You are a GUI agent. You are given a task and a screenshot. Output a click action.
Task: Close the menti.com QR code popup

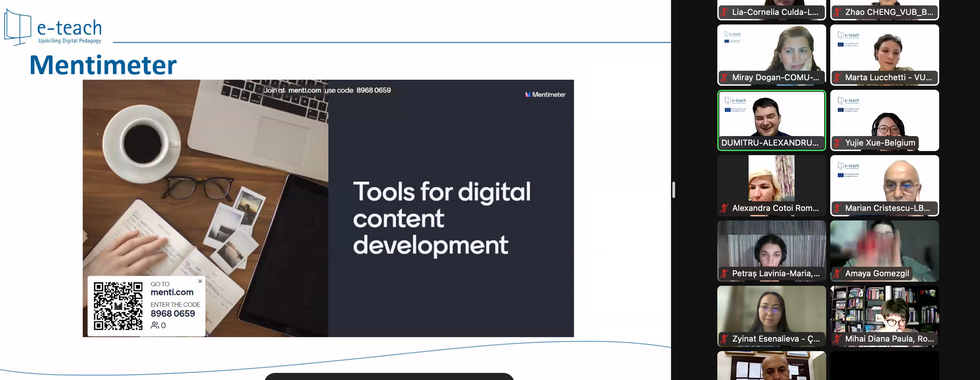point(200,281)
